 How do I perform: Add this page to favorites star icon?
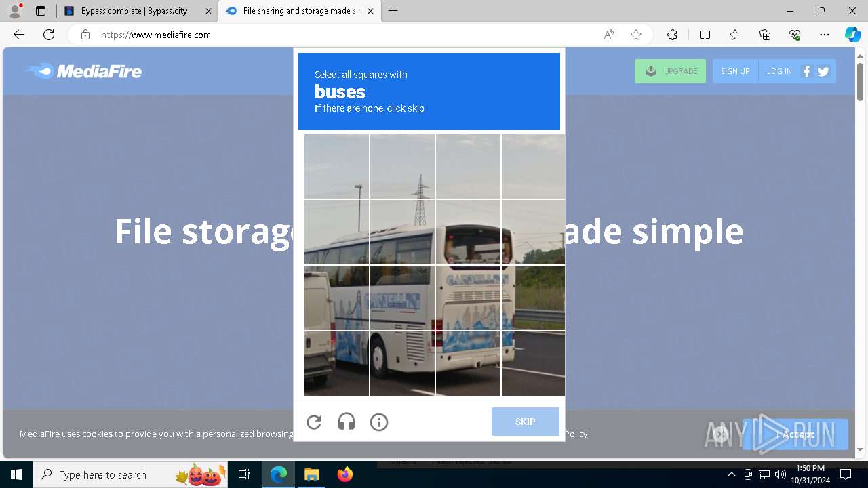(636, 35)
